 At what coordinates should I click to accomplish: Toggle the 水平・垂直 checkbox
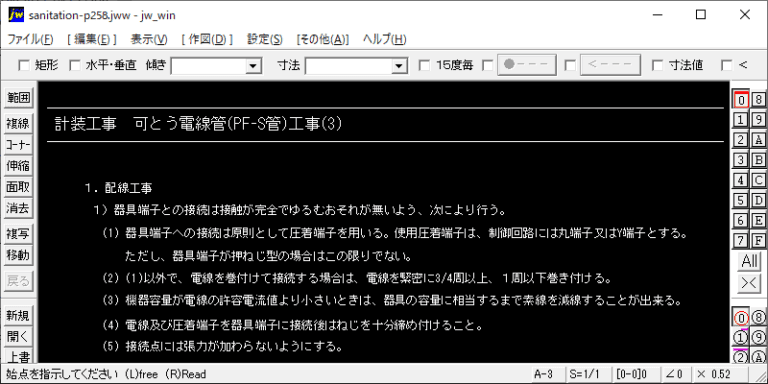coord(74,65)
